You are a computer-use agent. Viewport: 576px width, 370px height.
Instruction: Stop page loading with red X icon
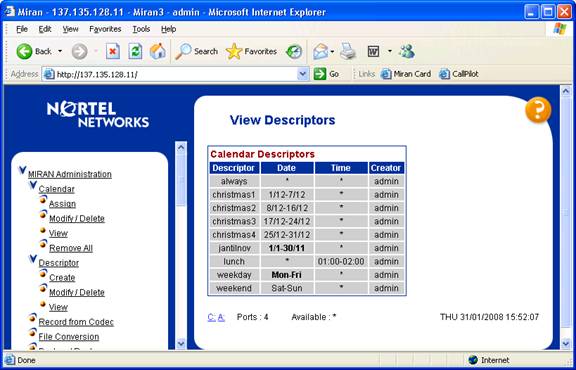(x=113, y=51)
